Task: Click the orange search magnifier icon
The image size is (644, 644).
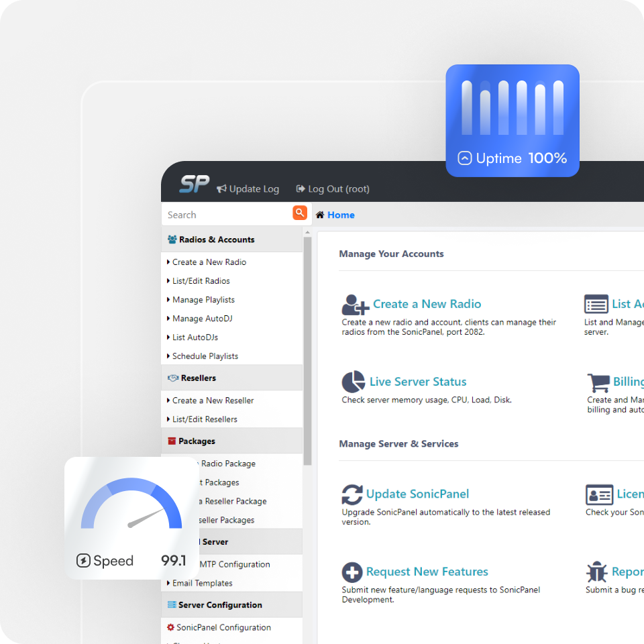Action: pos(300,213)
